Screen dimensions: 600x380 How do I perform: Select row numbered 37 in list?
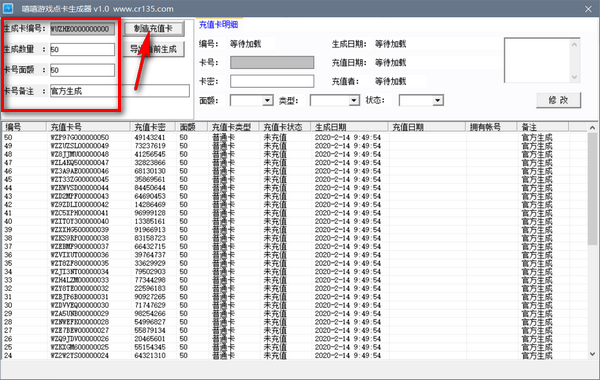(x=295, y=246)
